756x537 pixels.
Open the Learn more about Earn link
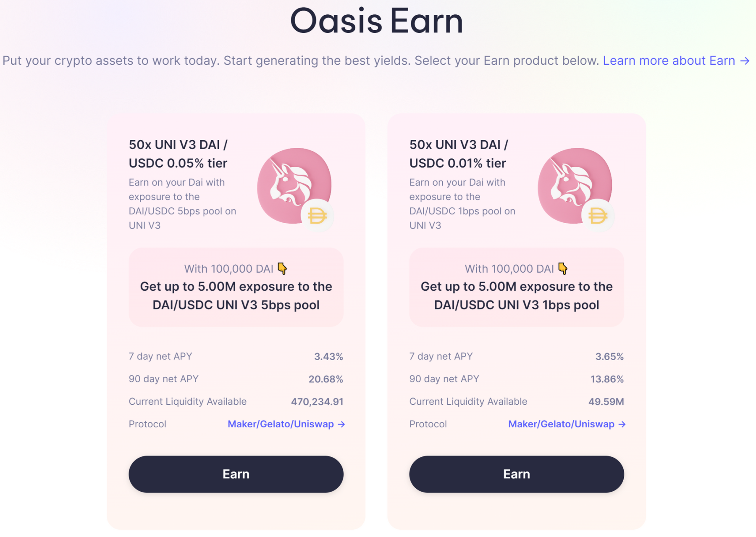click(x=676, y=61)
